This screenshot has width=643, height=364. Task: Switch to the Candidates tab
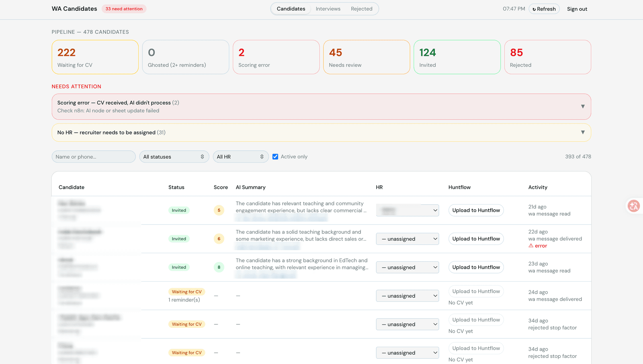click(x=291, y=9)
